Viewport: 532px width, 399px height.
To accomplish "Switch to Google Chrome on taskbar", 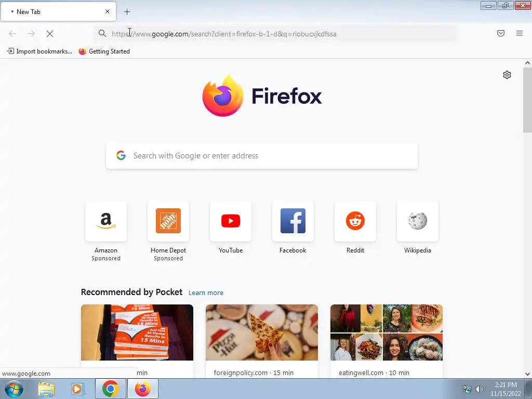I will pyautogui.click(x=110, y=389).
